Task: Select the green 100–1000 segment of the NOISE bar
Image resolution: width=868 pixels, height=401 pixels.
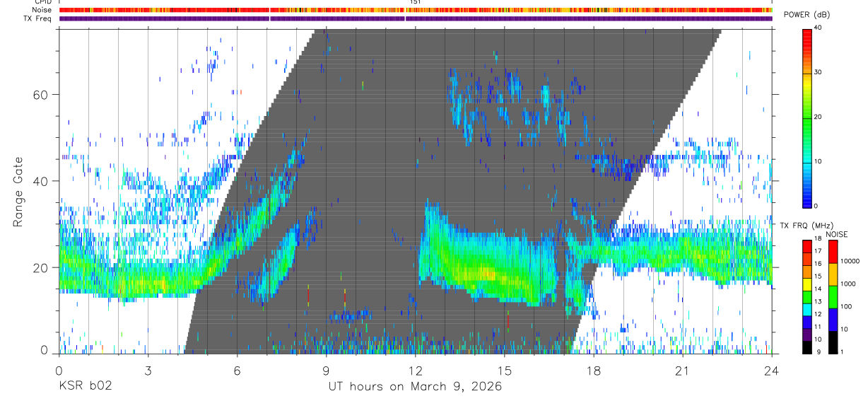Action: pos(833,297)
